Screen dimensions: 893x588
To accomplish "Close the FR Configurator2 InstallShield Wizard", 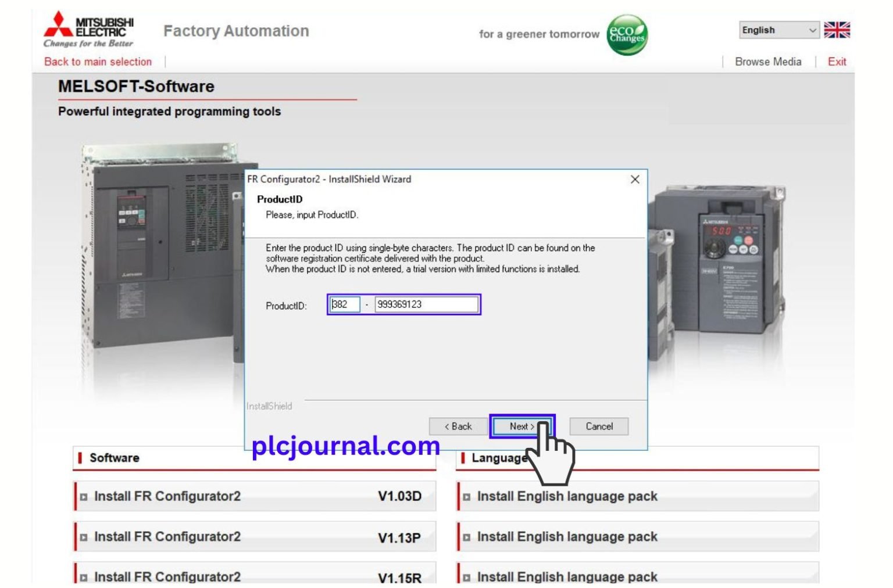I will point(635,180).
